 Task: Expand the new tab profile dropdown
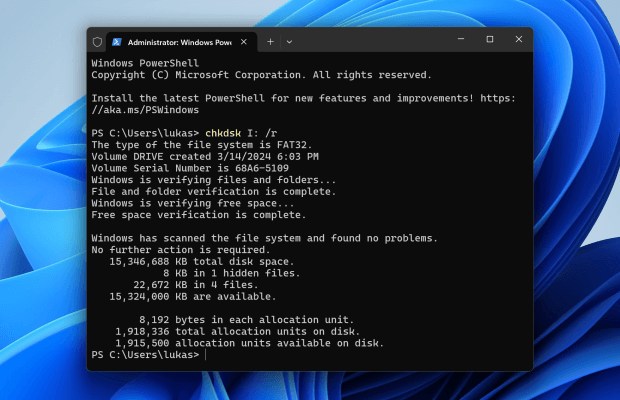click(x=289, y=42)
